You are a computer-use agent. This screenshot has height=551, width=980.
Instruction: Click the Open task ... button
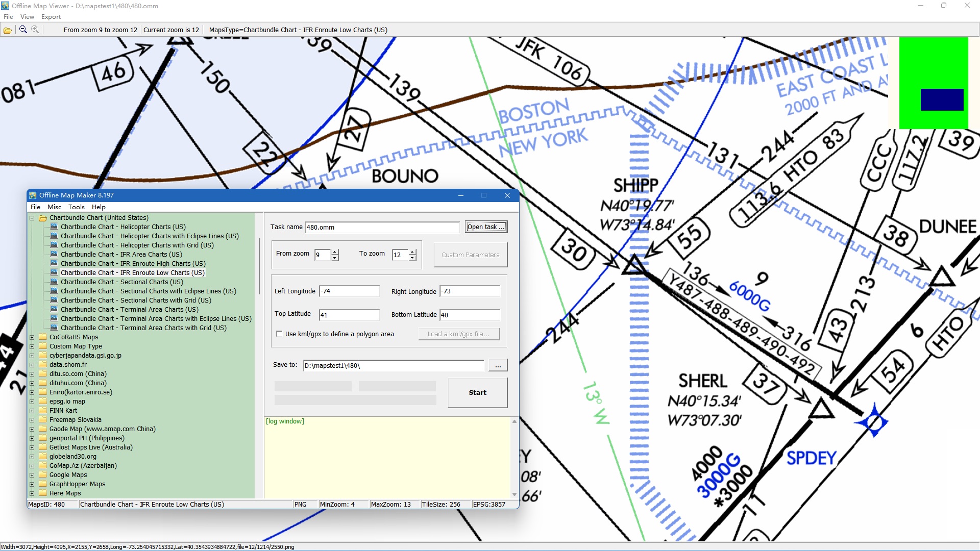click(486, 227)
